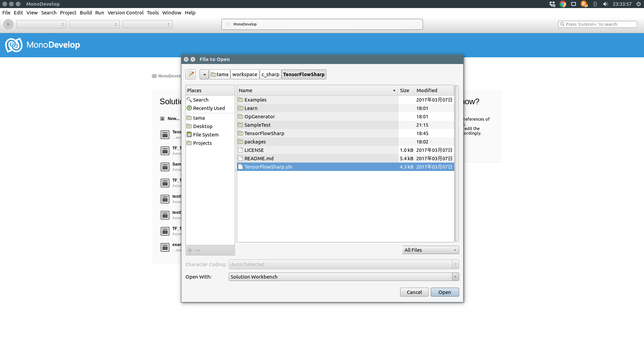Open the third toolbar dropdown
Image resolution: width=644 pixels, height=362 pixels.
point(148,24)
